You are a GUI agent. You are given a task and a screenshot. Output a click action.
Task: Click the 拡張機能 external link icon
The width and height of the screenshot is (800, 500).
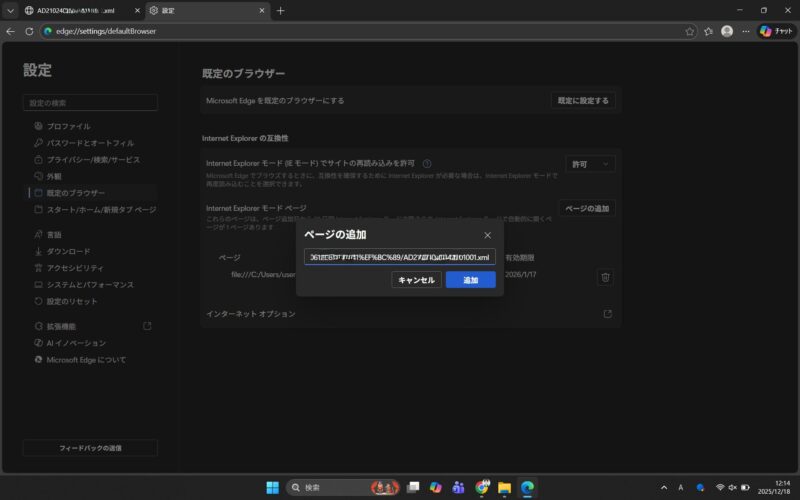[147, 326]
